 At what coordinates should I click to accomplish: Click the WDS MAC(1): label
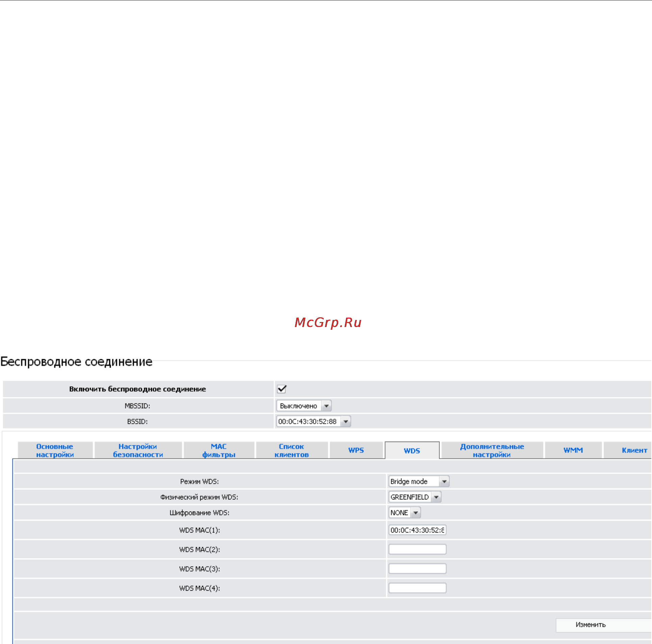click(x=200, y=530)
